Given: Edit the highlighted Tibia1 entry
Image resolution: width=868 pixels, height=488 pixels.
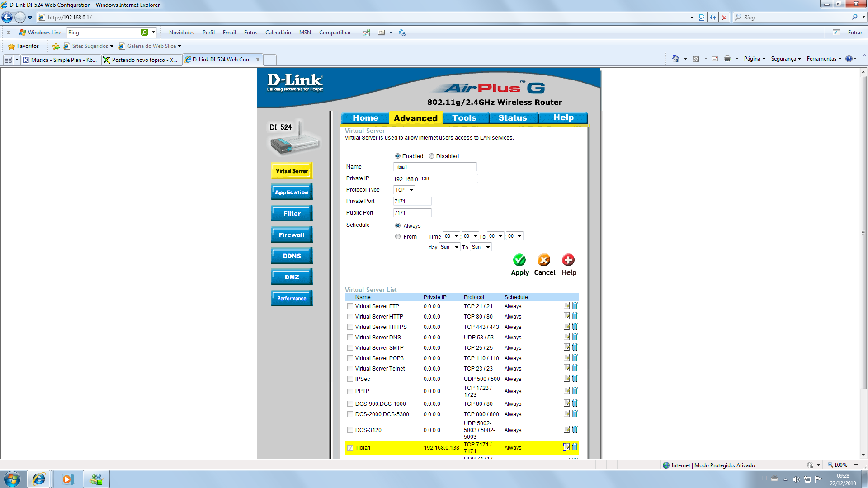Looking at the screenshot, I should pos(566,447).
